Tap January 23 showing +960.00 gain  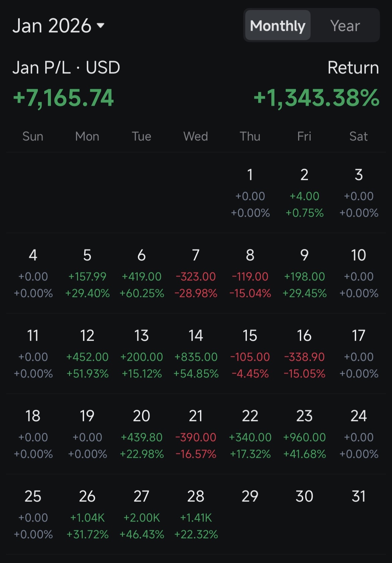(304, 434)
